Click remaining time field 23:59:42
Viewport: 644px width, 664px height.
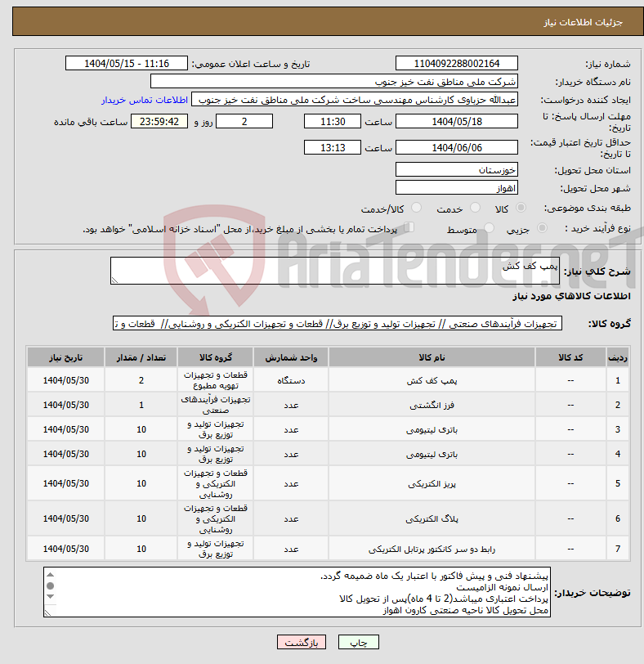pyautogui.click(x=159, y=122)
